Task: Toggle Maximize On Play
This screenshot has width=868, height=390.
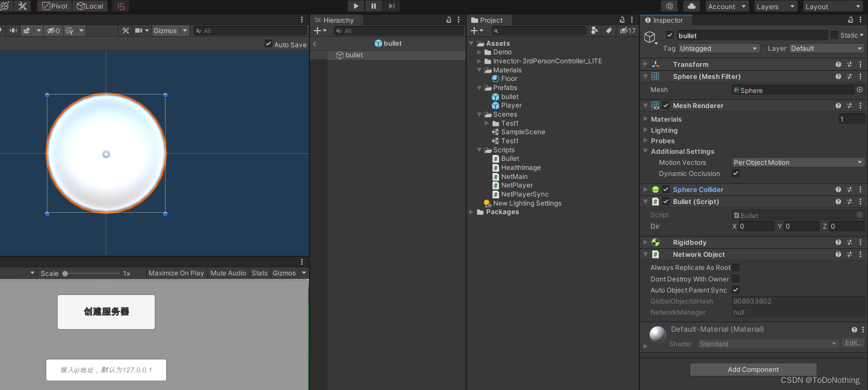Action: point(176,273)
